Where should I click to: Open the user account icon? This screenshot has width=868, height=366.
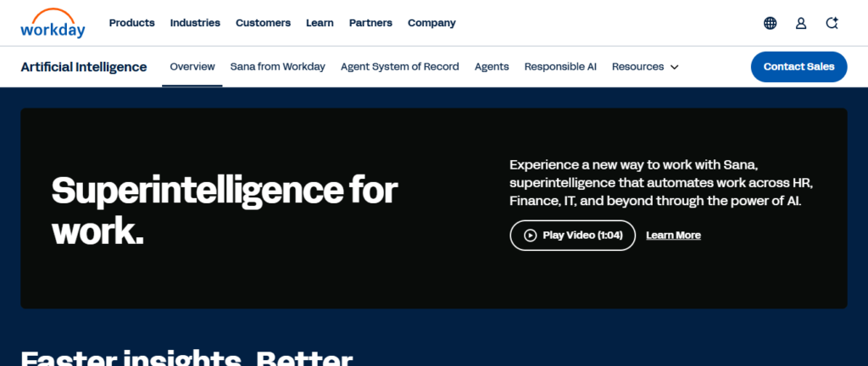(x=801, y=23)
